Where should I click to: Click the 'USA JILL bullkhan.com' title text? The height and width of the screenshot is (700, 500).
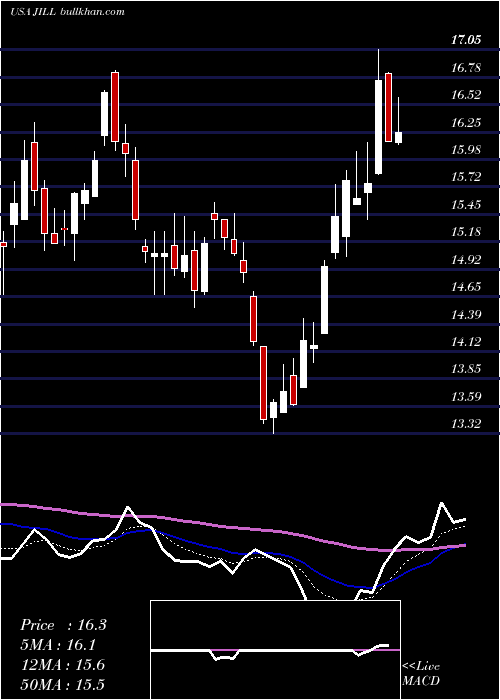pos(67,12)
